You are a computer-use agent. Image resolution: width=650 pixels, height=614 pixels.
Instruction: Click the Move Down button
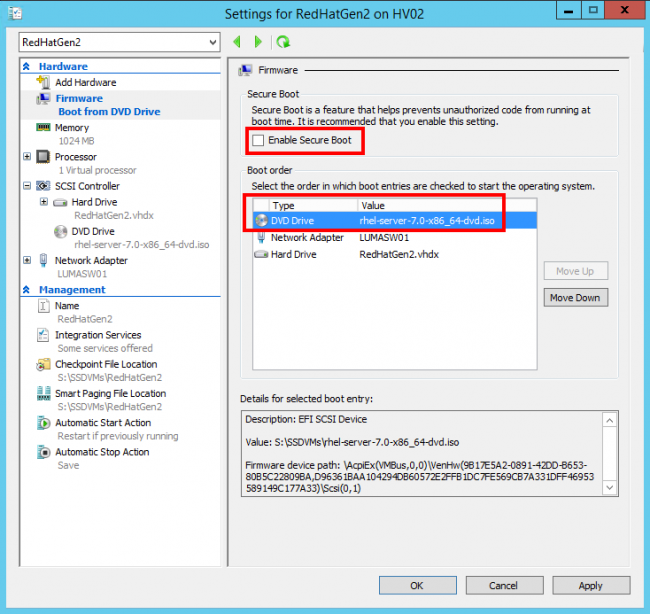(x=576, y=298)
